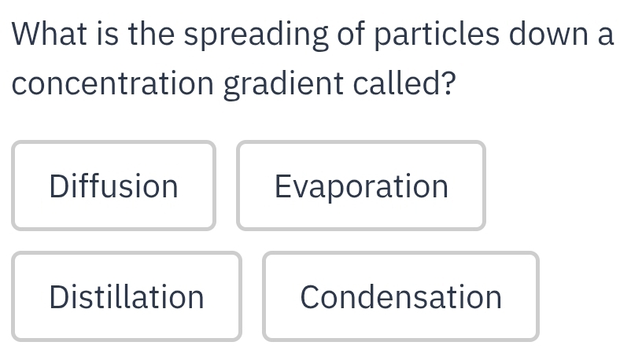Click the question text about concentration gradient
The height and width of the screenshot is (364, 631).
pos(312,59)
